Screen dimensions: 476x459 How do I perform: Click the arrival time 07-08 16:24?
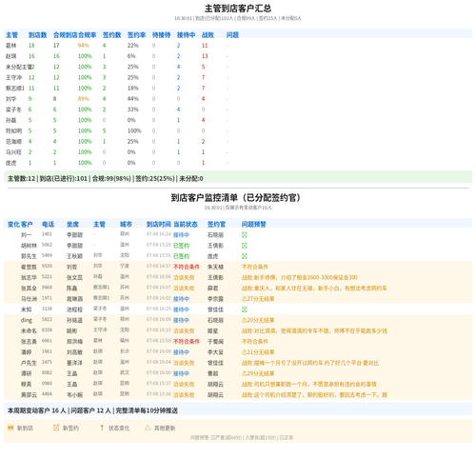pyautogui.click(x=159, y=234)
